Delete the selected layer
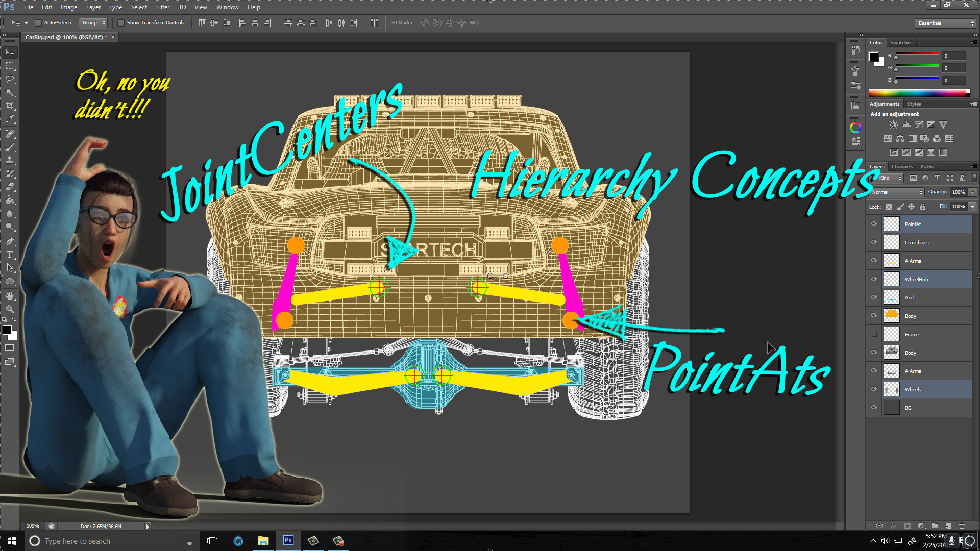Screen dimensions: 980x551 click(962, 526)
